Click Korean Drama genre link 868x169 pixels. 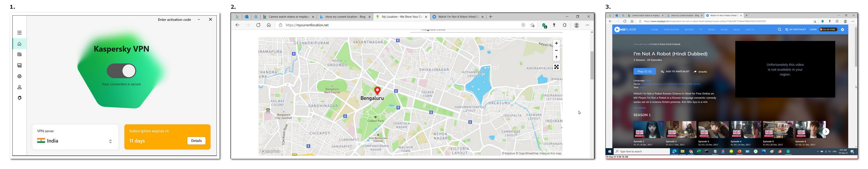pyautogui.click(x=678, y=84)
